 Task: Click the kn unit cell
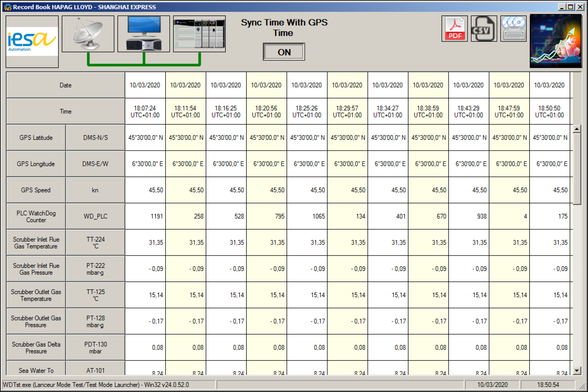tap(95, 190)
